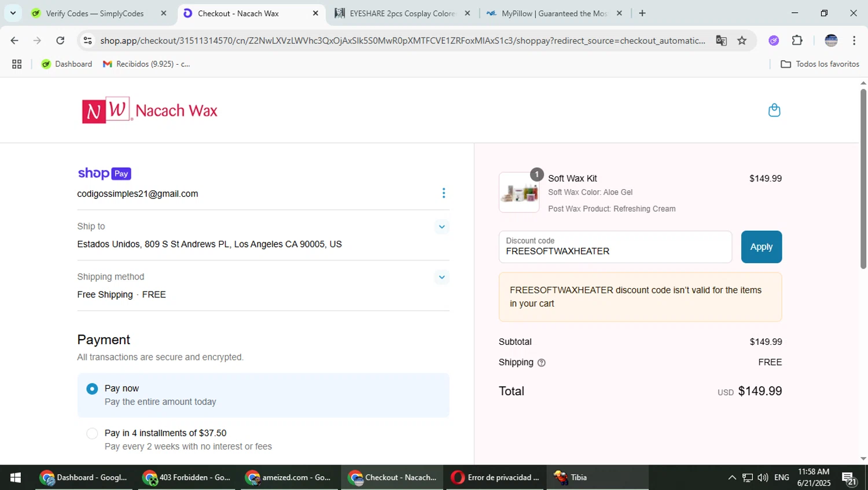Open a new browser tab
The width and height of the screenshot is (868, 490).
(642, 13)
